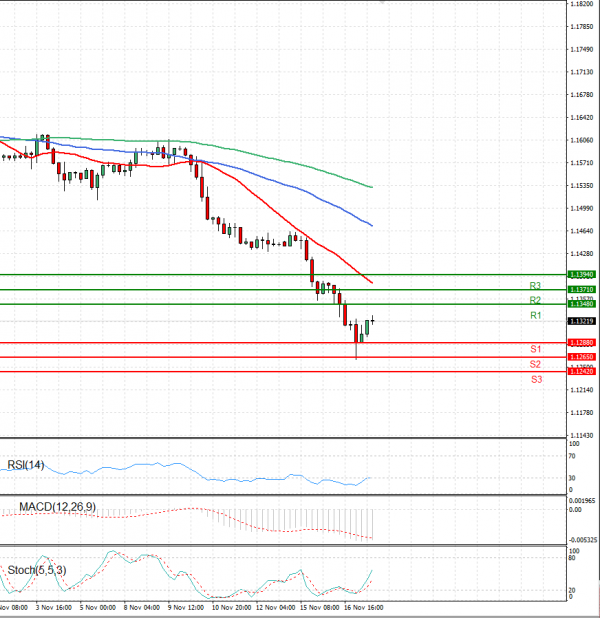Screen dimensions: 600x618
Task: Click the MACD(12,26,9) indicator label
Action: point(57,509)
